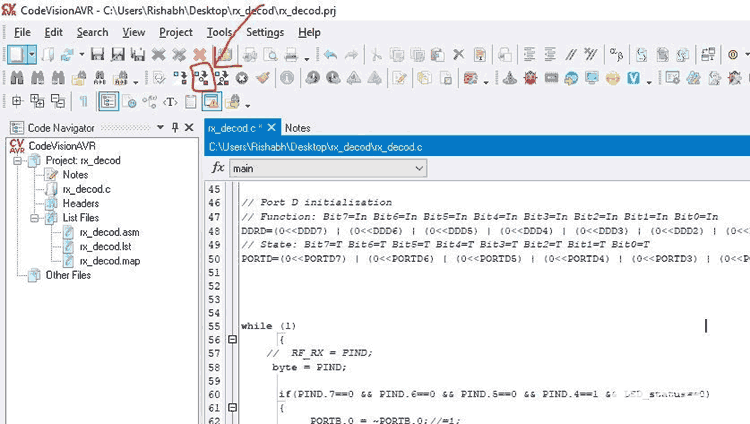This screenshot has height=424, width=750.
Task: Show information with the round 'i' icon
Action: 287,77
